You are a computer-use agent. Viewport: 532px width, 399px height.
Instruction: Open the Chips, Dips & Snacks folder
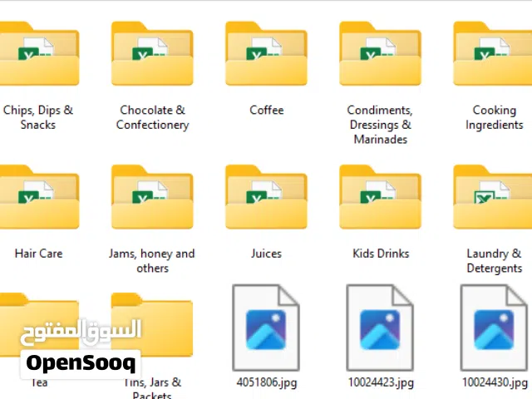click(x=39, y=55)
